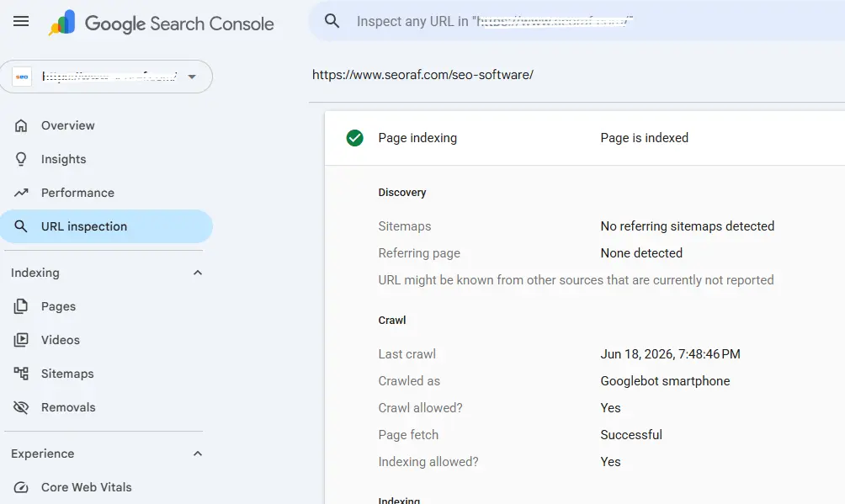The image size is (845, 504).
Task: Click the Google Search Console logo icon
Action: click(62, 23)
